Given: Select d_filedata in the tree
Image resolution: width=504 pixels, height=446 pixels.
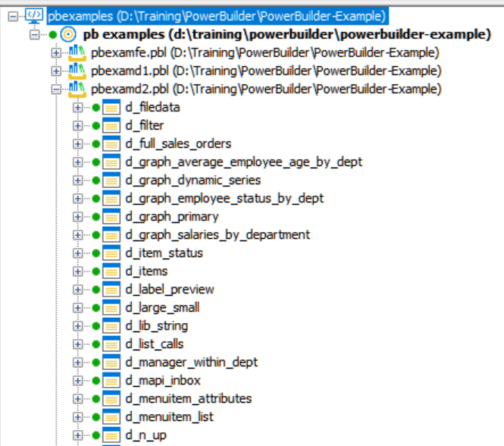Looking at the screenshot, I should coord(152,108).
